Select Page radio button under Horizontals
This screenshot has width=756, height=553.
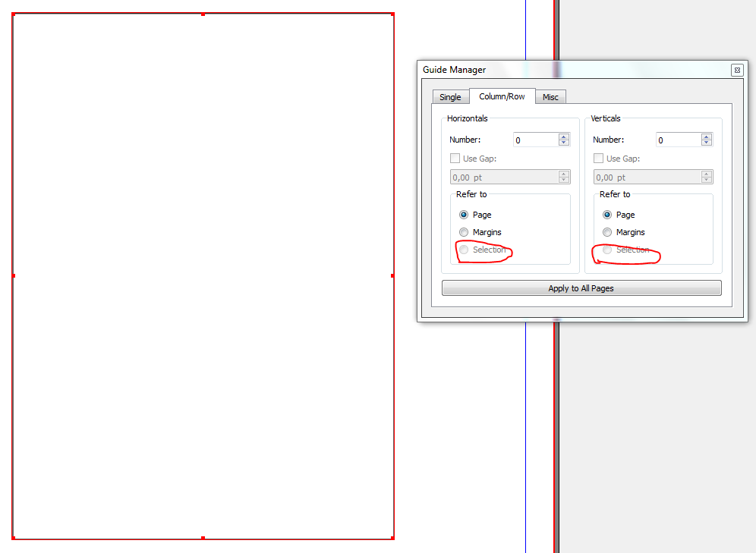pos(464,215)
